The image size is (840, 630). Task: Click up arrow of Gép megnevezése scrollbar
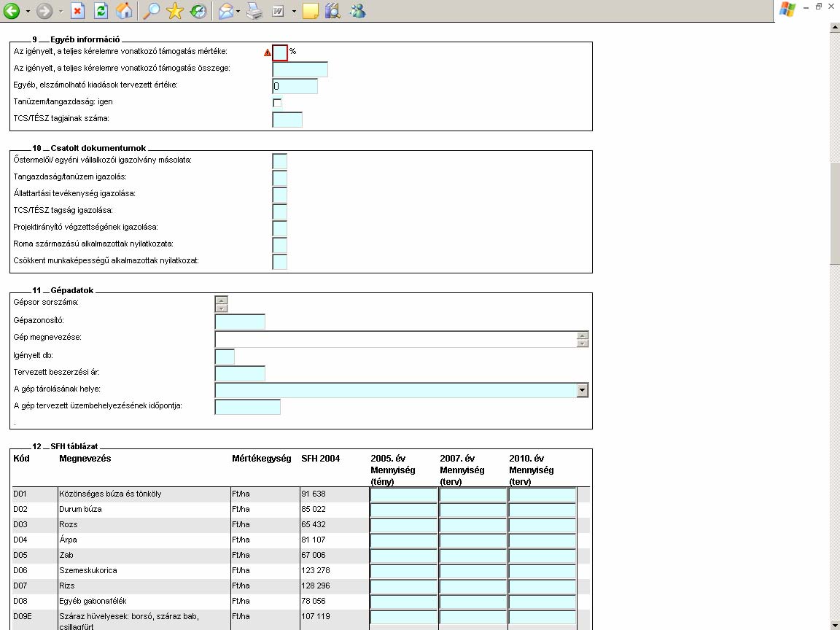(583, 335)
